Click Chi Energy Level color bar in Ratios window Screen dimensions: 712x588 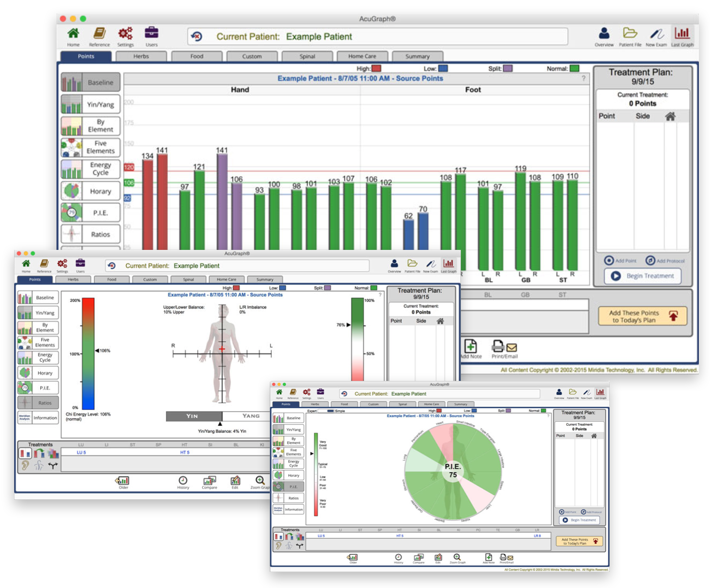pyautogui.click(x=88, y=353)
